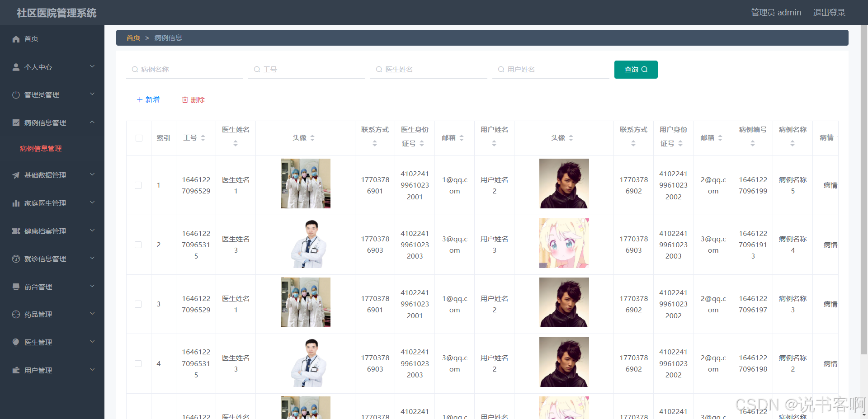This screenshot has height=419, width=868.
Task: Expand 就诊信息管理 menu chevron
Action: [92, 258]
